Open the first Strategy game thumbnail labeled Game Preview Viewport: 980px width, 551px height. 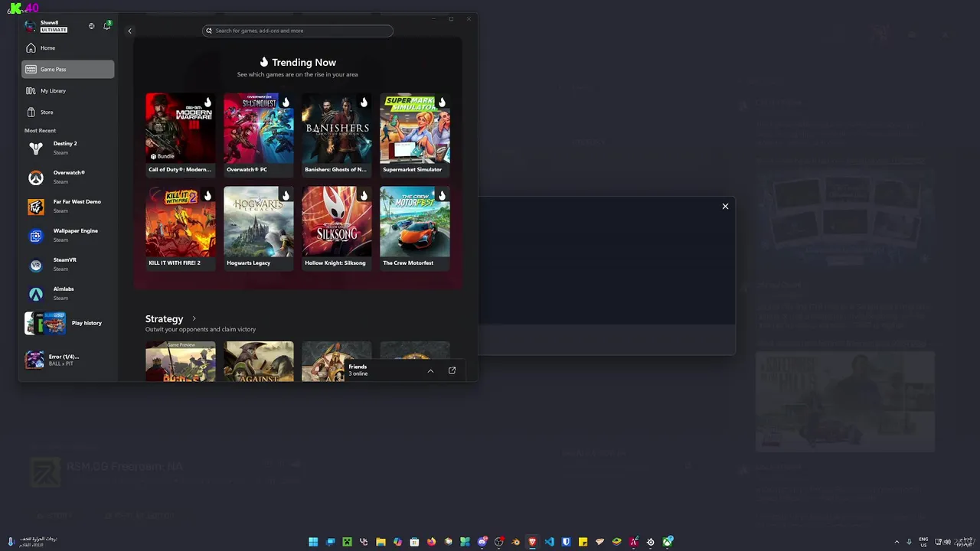pos(181,361)
